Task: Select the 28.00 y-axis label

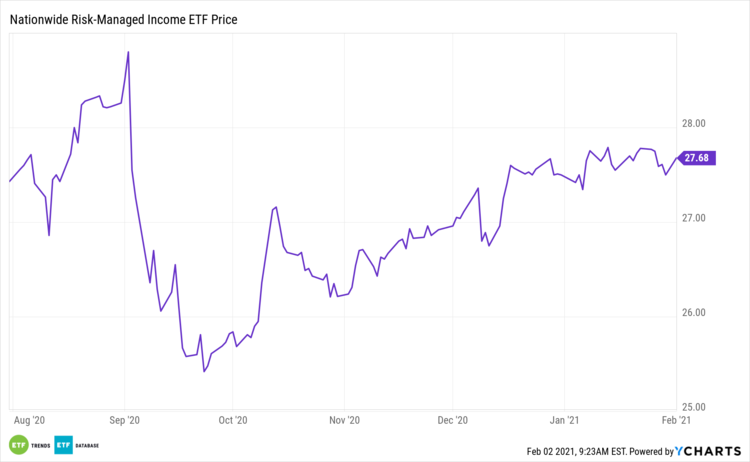Action: (x=692, y=124)
